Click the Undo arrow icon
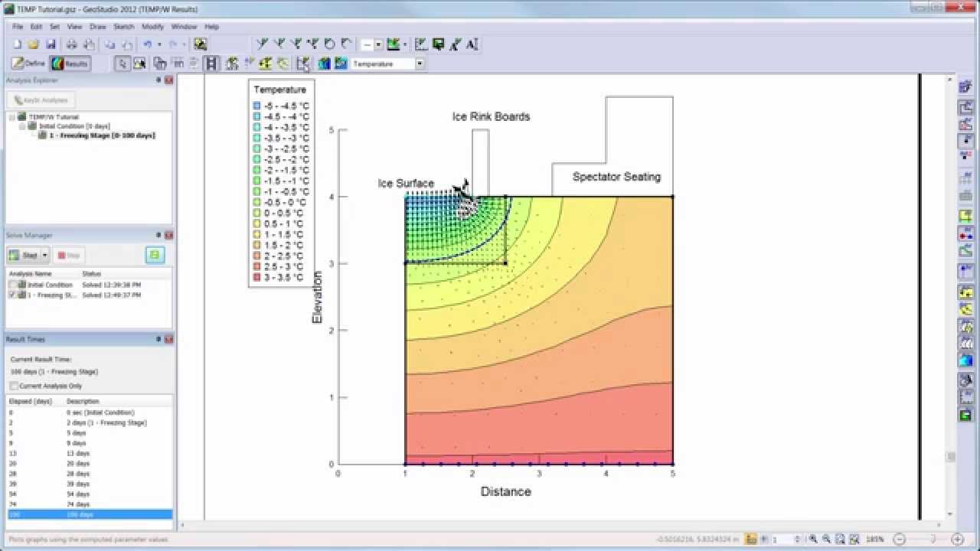This screenshot has height=551, width=980. tap(147, 44)
